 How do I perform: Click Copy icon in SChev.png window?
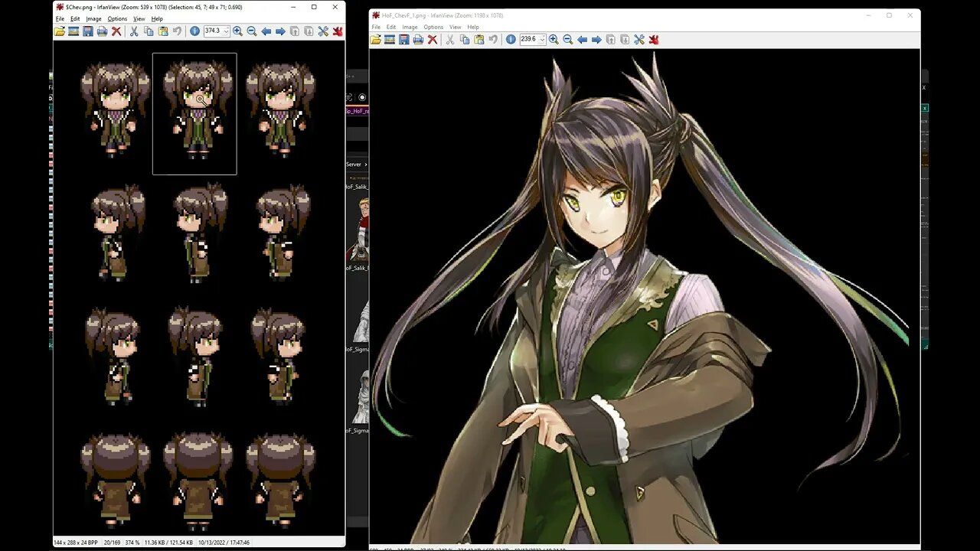149,31
